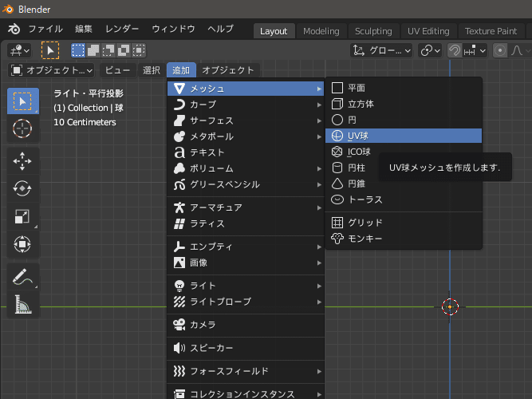Open the レンダー menu
Image resolution: width=532 pixels, height=399 pixels.
[122, 30]
